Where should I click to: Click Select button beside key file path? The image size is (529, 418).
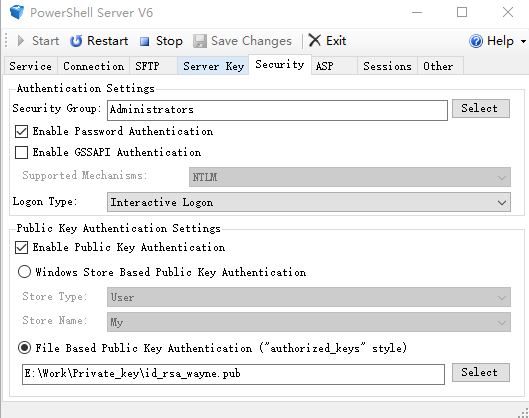pyautogui.click(x=480, y=372)
